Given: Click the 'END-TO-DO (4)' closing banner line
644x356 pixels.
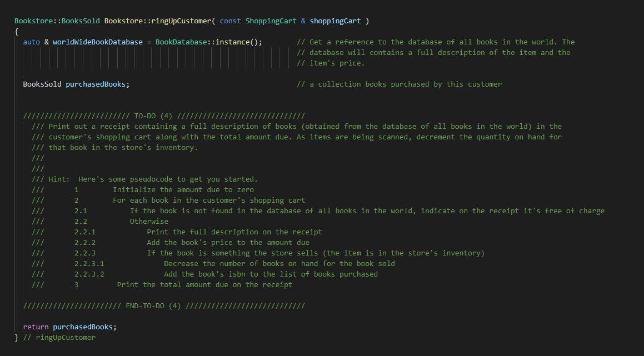Looking at the screenshot, I should (x=164, y=306).
